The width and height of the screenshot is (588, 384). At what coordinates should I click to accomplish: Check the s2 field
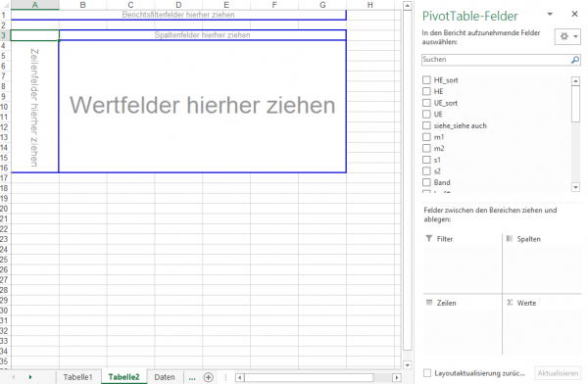pyautogui.click(x=426, y=171)
